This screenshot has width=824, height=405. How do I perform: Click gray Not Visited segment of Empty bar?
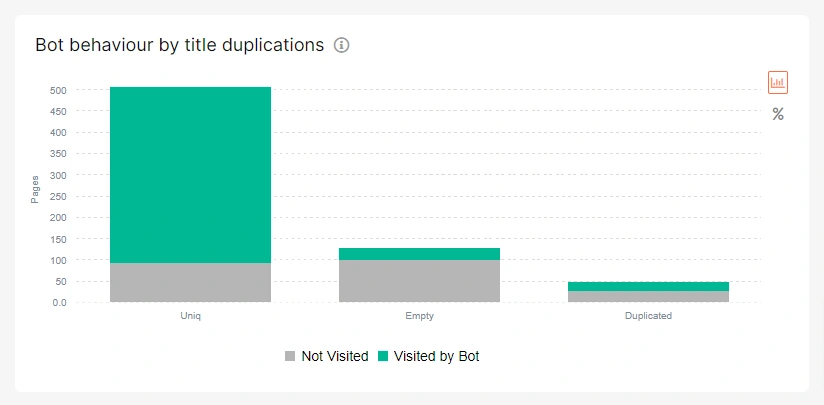[x=419, y=281]
